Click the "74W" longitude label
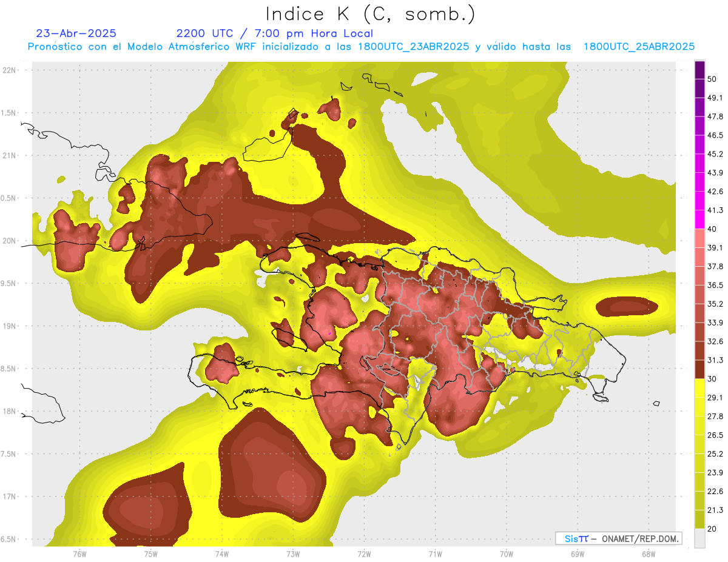Image resolution: width=728 pixels, height=562 pixels. tap(221, 554)
